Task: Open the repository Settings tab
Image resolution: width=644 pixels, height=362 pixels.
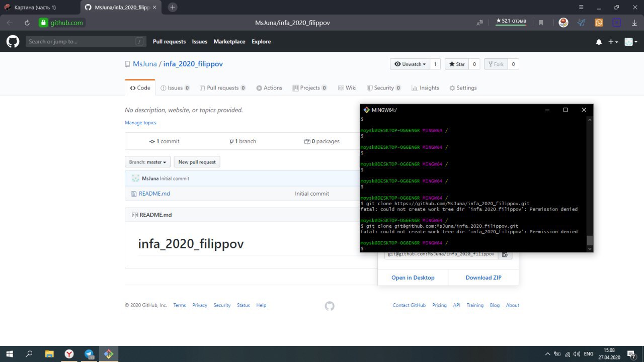Action: click(463, 87)
